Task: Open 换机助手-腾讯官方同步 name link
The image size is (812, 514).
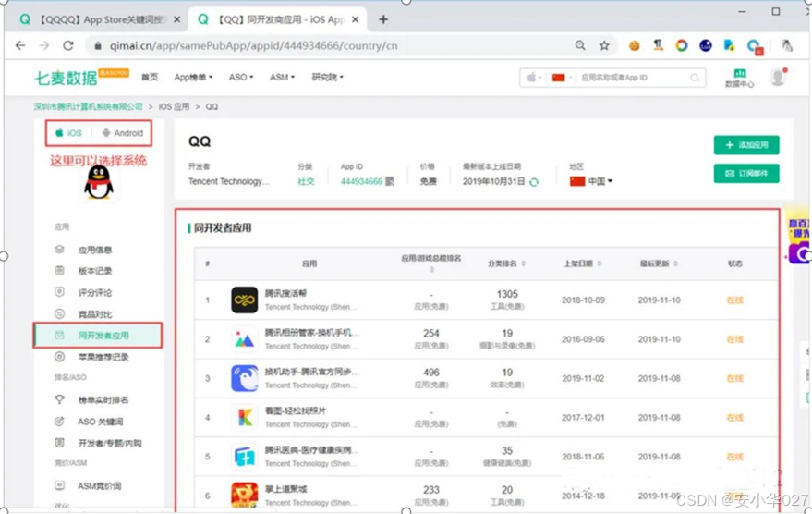Action: (x=311, y=372)
